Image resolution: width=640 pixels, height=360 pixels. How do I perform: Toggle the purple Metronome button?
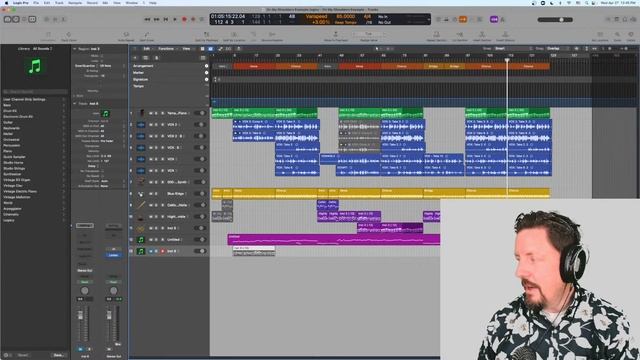[494, 19]
